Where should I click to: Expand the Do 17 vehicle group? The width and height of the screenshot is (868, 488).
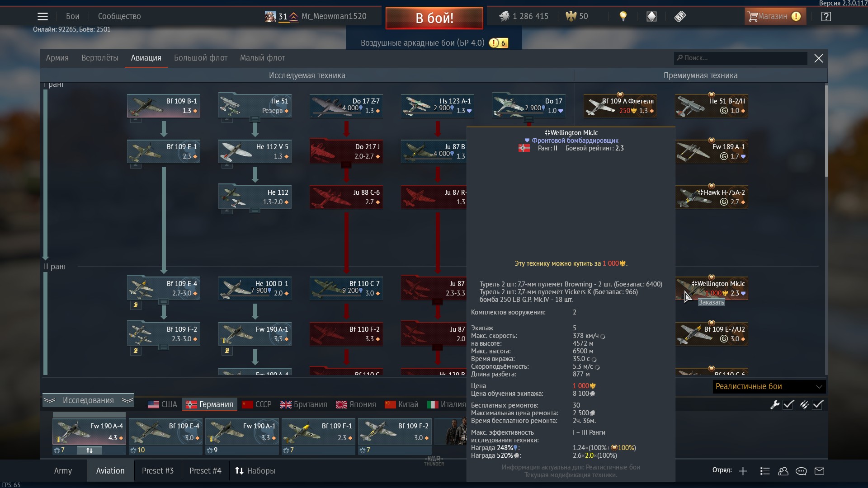(x=529, y=120)
